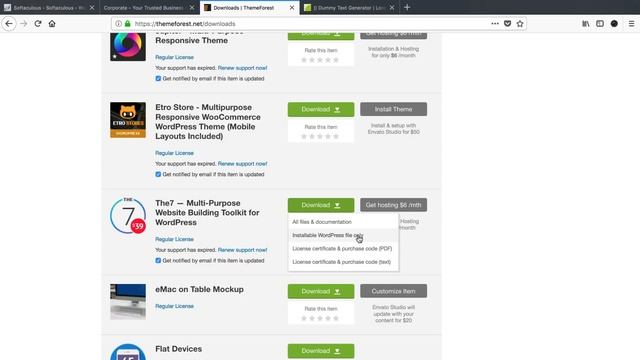
Task: Click the browser forward arrow
Action: 24,24
